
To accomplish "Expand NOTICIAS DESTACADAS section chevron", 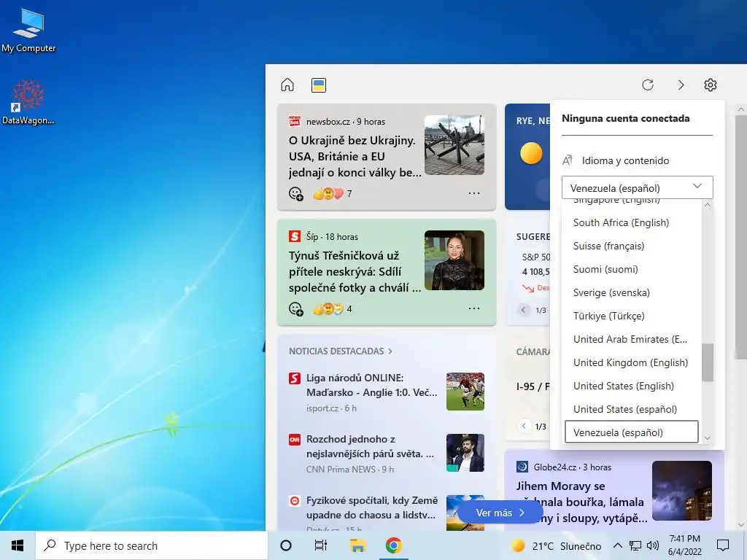I will coord(390,351).
